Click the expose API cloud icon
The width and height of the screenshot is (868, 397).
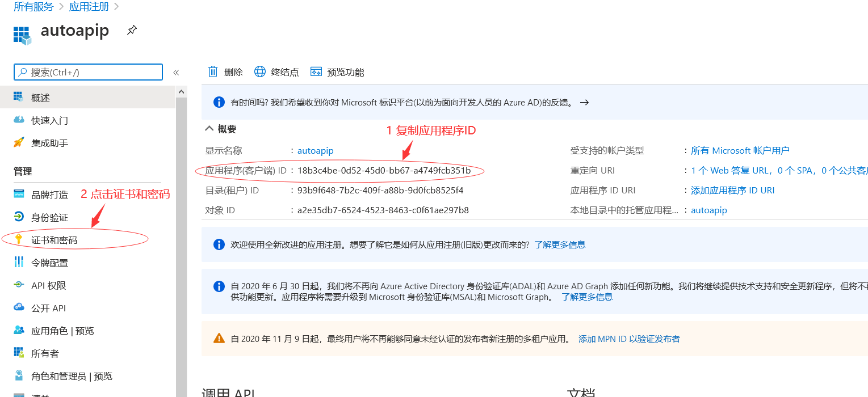(x=19, y=307)
